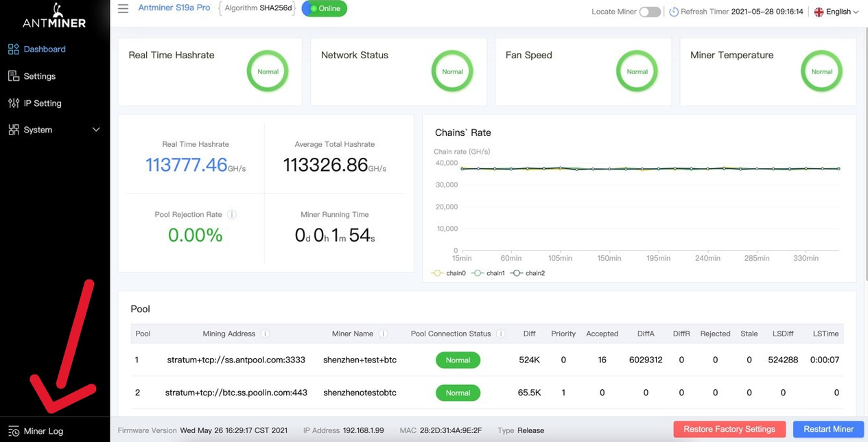Click the UK flag language icon
The image size is (868, 442).
point(819,12)
